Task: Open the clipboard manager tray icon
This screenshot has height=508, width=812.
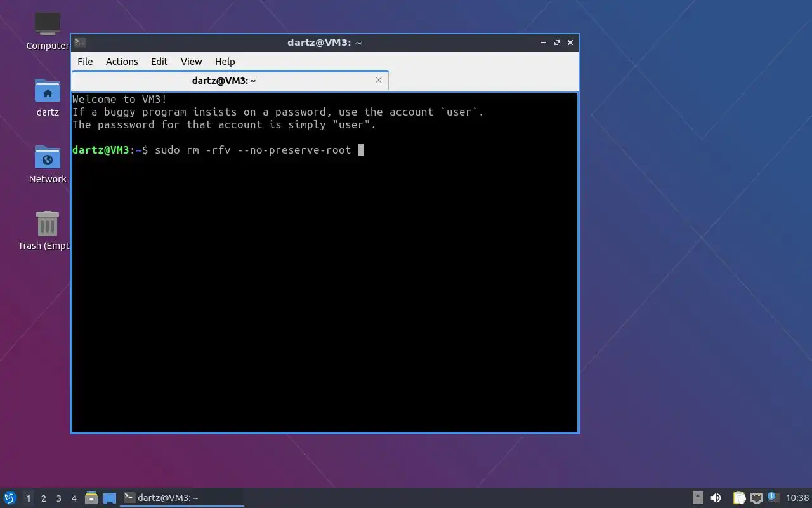Action: (x=739, y=498)
